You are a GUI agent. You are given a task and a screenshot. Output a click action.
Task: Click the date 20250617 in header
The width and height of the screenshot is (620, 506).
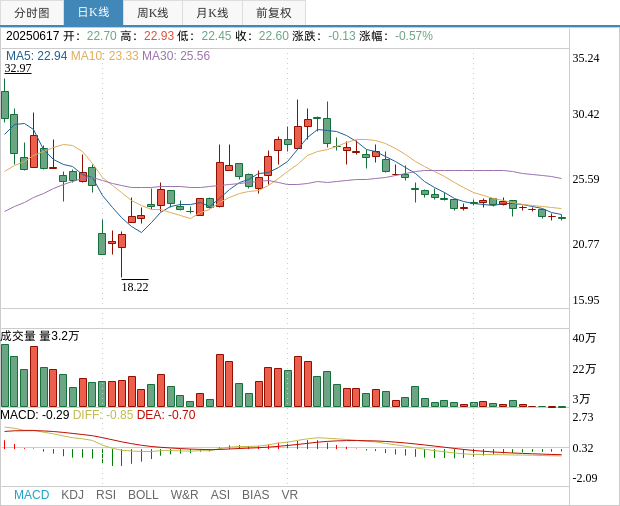[32, 36]
